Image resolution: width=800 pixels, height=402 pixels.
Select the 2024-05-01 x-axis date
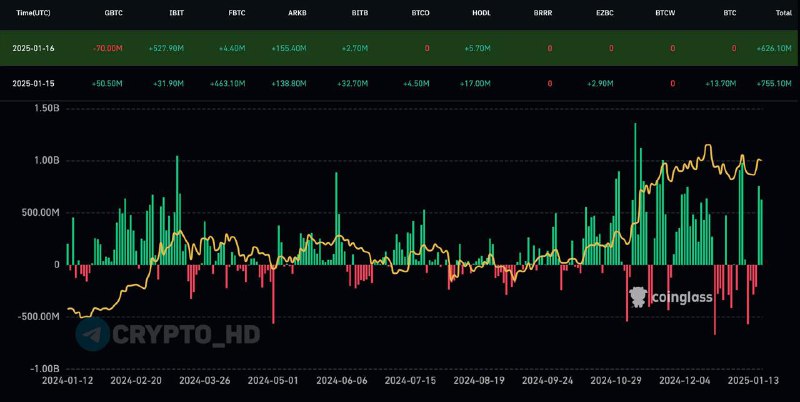(x=273, y=381)
